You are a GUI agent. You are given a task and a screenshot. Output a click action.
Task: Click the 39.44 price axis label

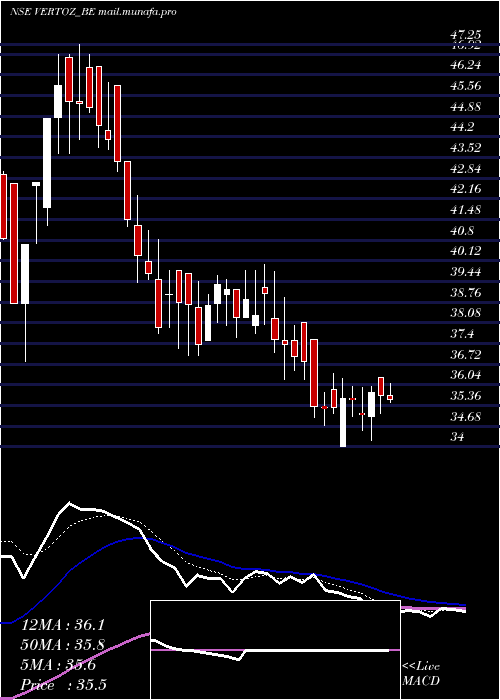[465, 272]
